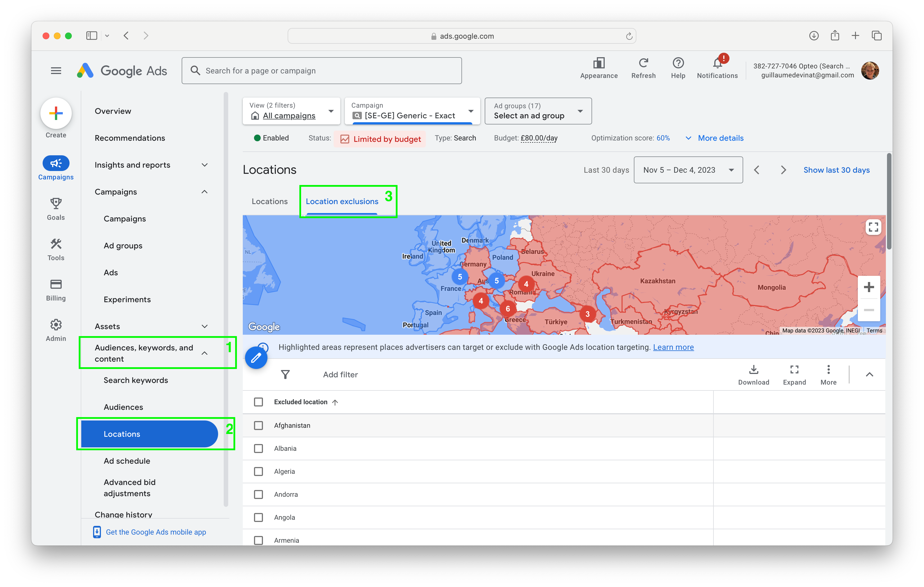Toggle fullscreen on the map
Screen dimensions: 924x587
click(873, 227)
